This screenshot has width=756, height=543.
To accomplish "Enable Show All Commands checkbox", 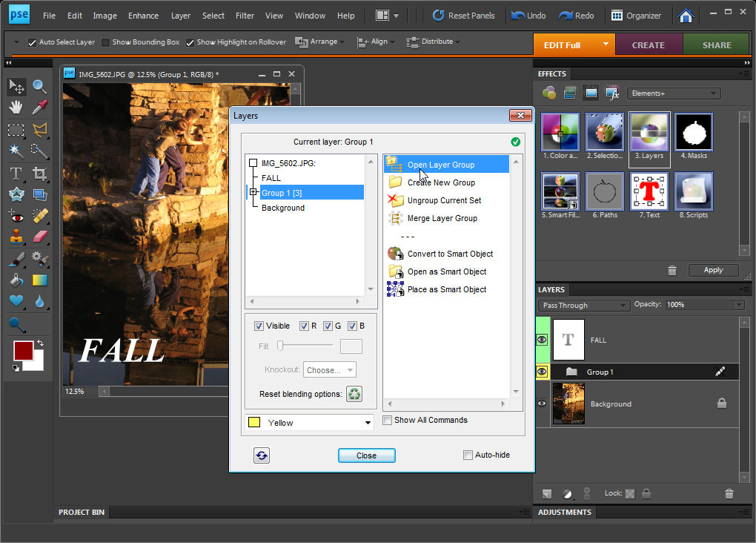I will point(388,421).
